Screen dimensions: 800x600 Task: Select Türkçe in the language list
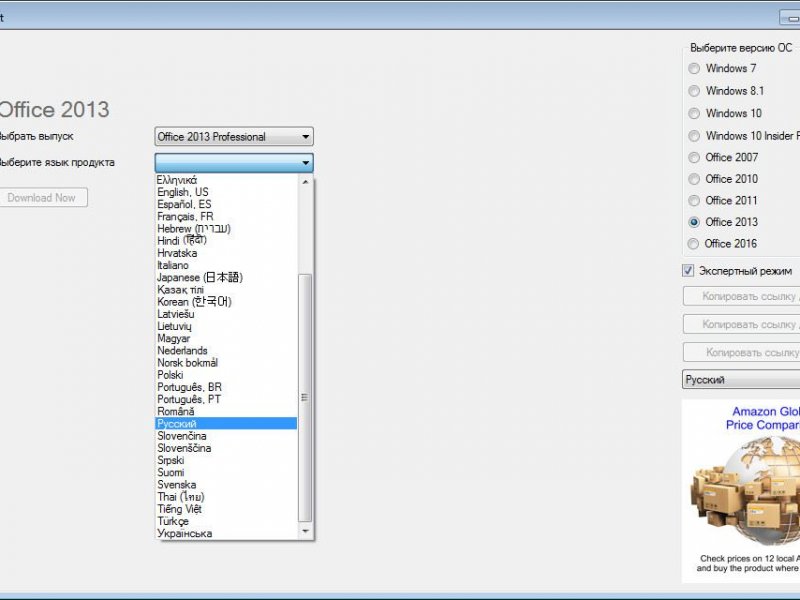coord(226,521)
